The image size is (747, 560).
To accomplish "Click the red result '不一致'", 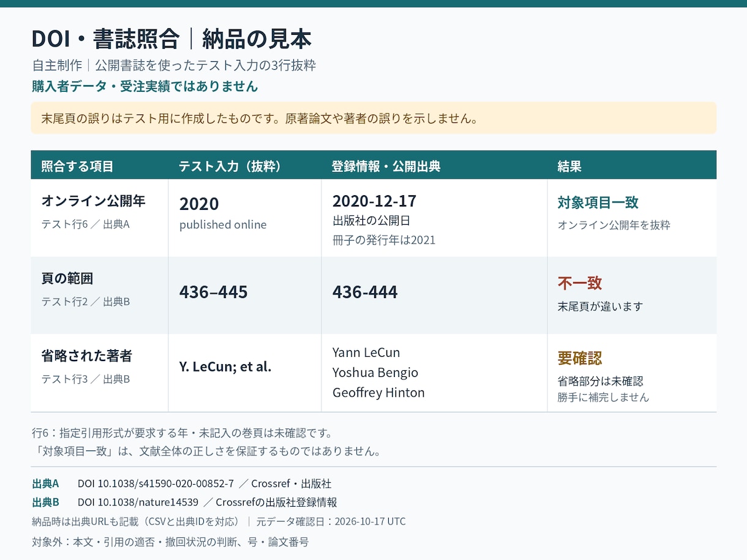I will (580, 283).
